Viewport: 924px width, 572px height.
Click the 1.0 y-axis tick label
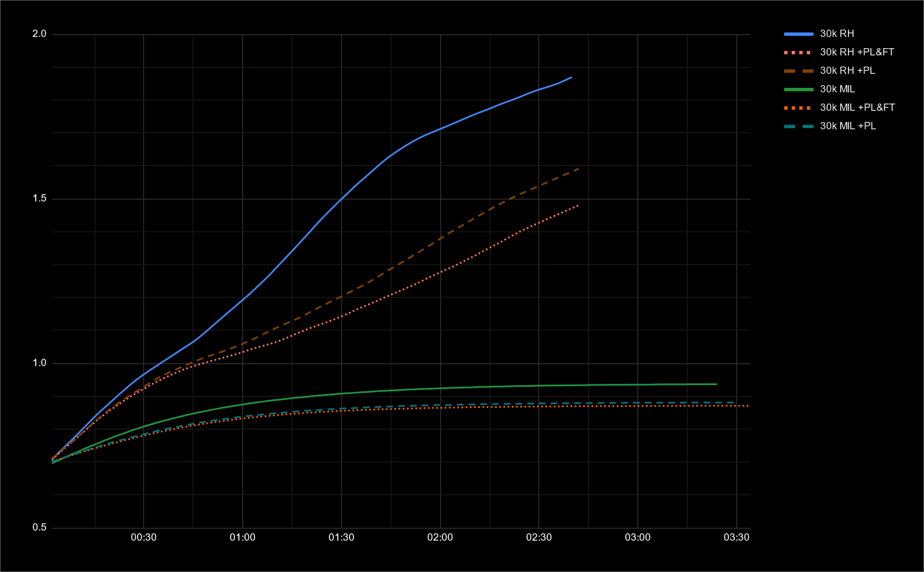tap(39, 363)
